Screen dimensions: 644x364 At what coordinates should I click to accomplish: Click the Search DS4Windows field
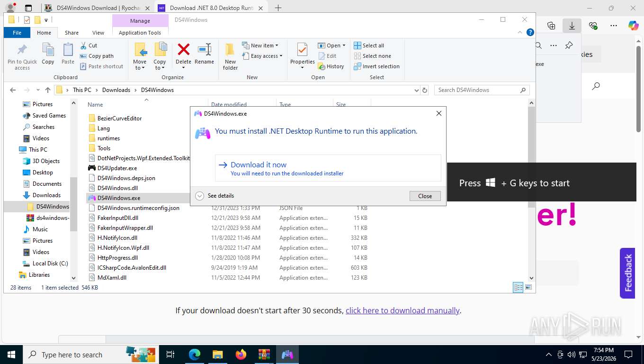[482, 90]
